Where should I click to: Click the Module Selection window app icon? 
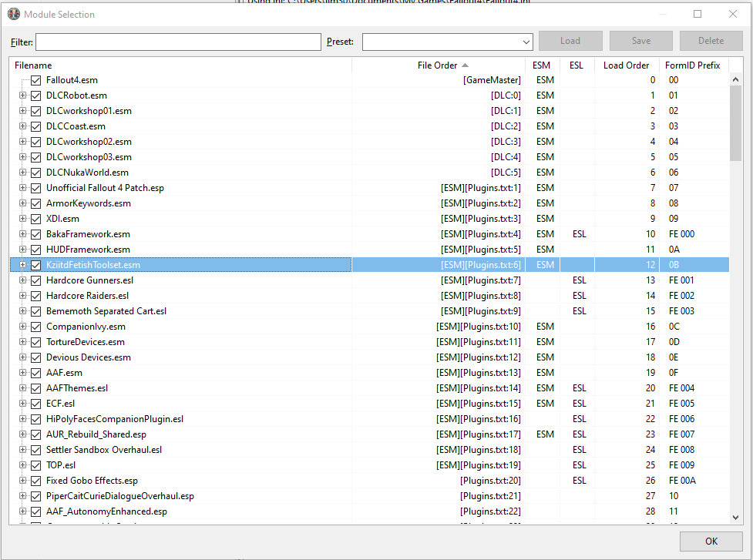point(14,15)
